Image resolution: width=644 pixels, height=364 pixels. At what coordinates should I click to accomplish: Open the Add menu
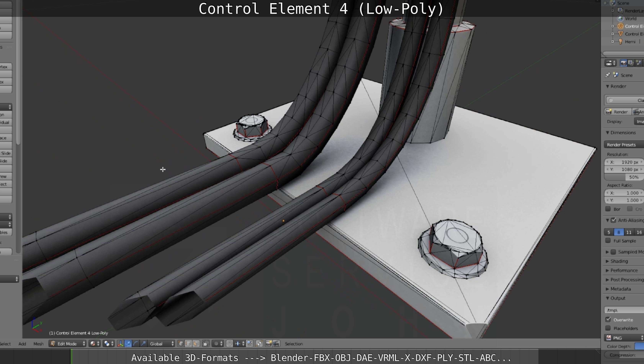click(x=22, y=344)
